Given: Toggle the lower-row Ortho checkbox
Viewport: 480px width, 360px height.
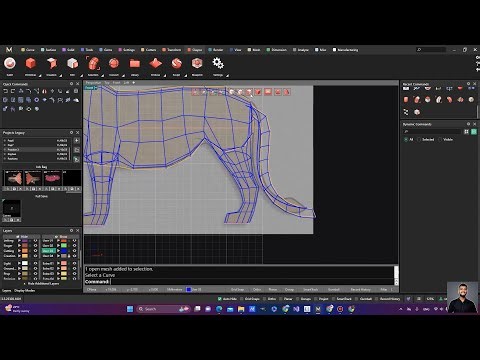Looking at the screenshot, I should [x=264, y=299].
